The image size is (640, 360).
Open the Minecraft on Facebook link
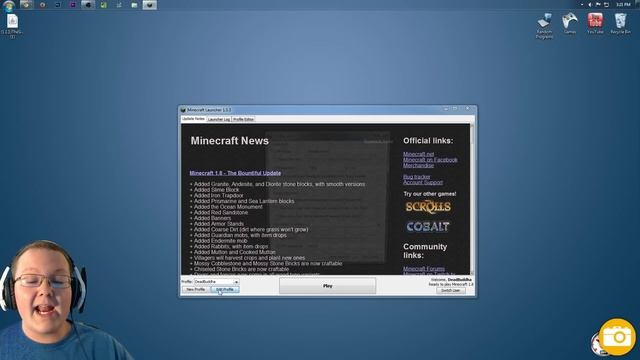[x=430, y=160]
